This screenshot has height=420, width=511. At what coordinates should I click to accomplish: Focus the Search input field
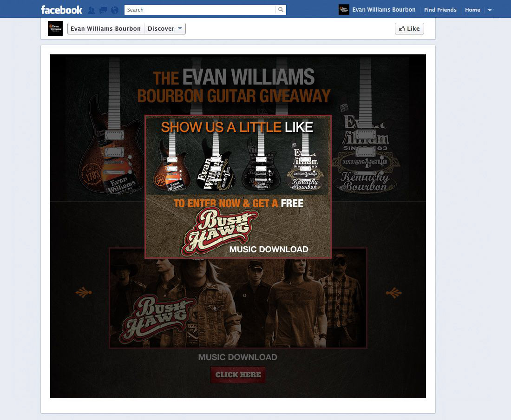coord(200,10)
